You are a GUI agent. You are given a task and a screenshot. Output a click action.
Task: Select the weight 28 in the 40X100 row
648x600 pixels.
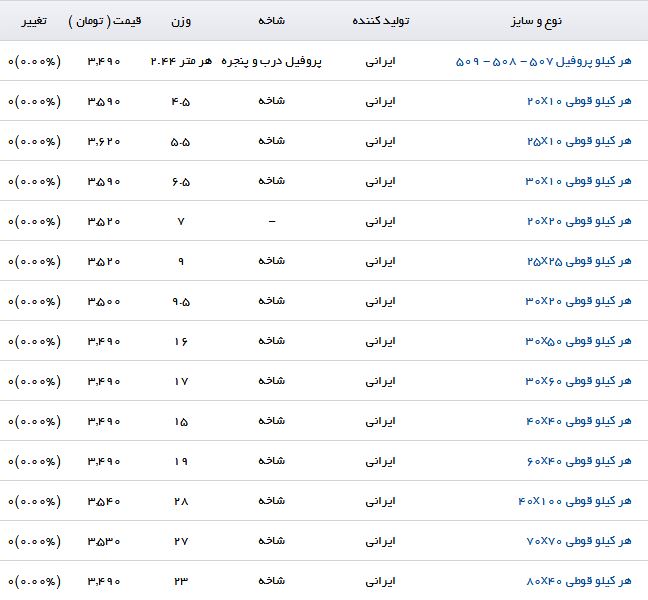[181, 502]
